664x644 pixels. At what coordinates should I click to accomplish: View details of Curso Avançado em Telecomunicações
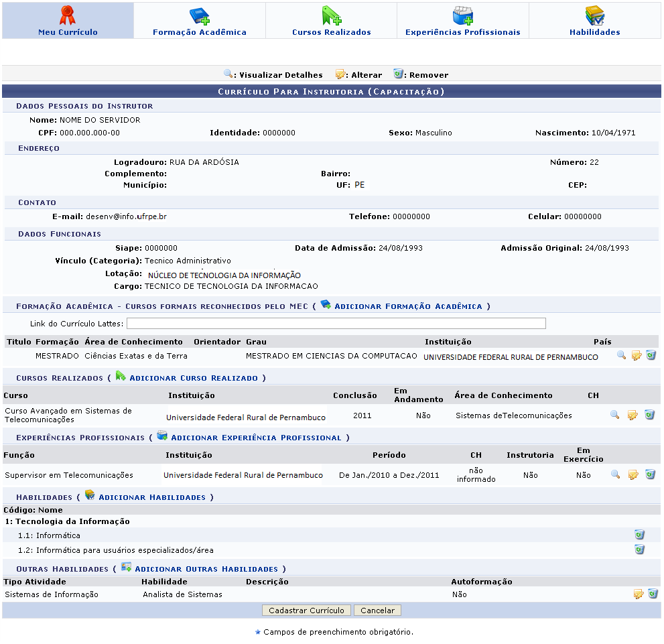pos(614,415)
